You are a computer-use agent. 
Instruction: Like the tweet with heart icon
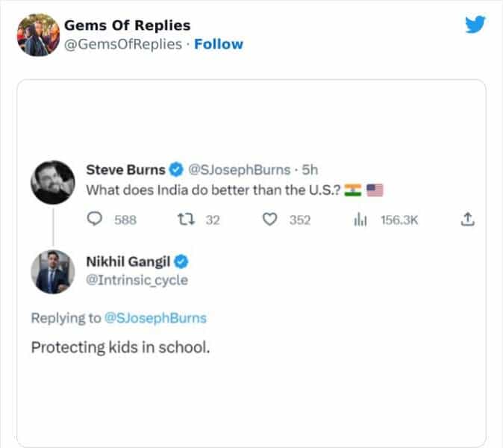click(x=272, y=220)
